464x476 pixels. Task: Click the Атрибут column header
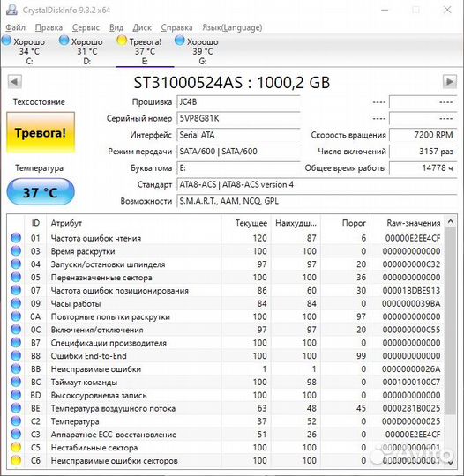tap(134, 223)
